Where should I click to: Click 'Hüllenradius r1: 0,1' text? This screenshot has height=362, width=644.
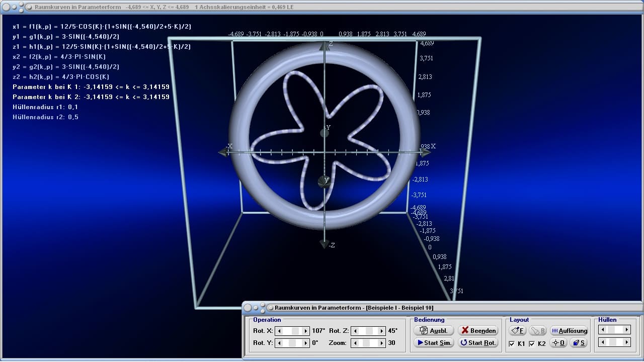45,107
